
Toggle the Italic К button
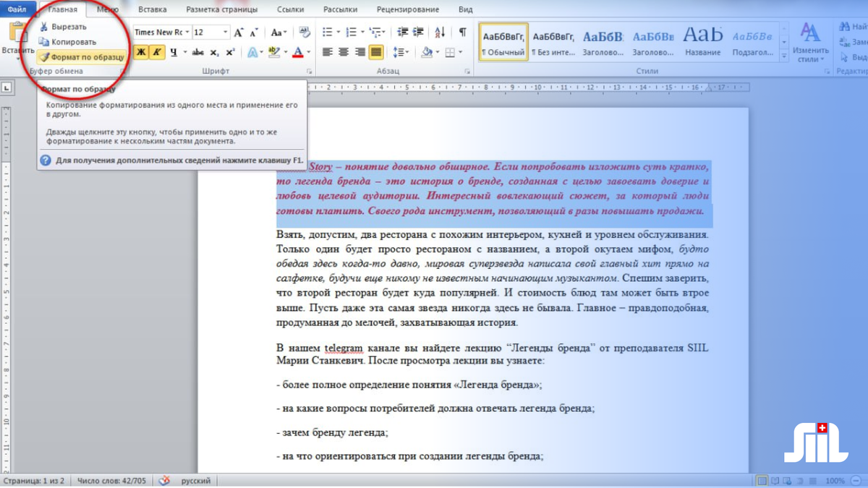[x=157, y=52]
